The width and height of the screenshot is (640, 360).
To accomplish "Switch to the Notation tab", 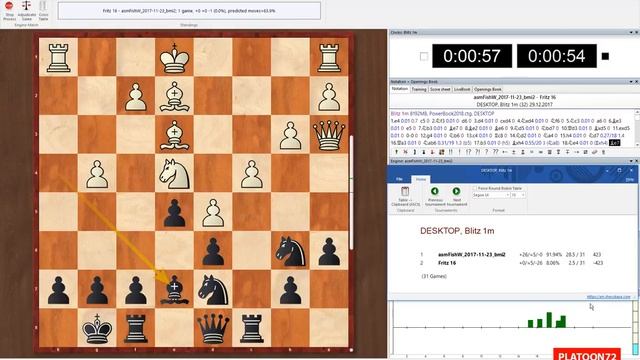I will [x=400, y=89].
